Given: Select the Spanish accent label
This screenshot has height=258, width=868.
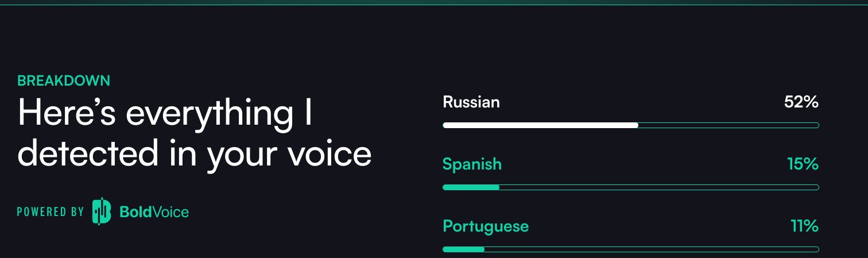Looking at the screenshot, I should point(472,164).
